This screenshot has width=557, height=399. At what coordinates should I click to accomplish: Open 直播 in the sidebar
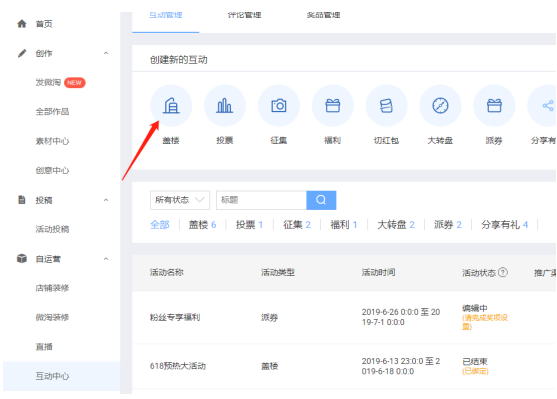click(44, 346)
